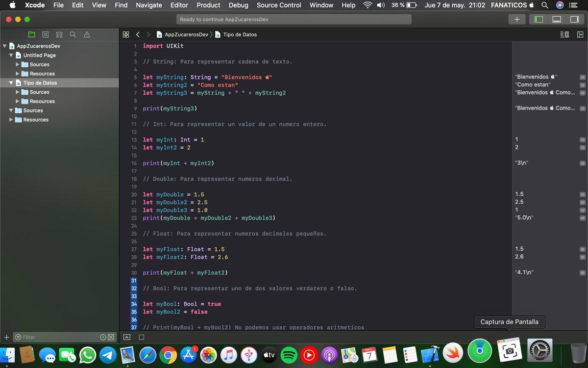Show inline result for print 3\n line
The image size is (588, 368).
tap(582, 163)
